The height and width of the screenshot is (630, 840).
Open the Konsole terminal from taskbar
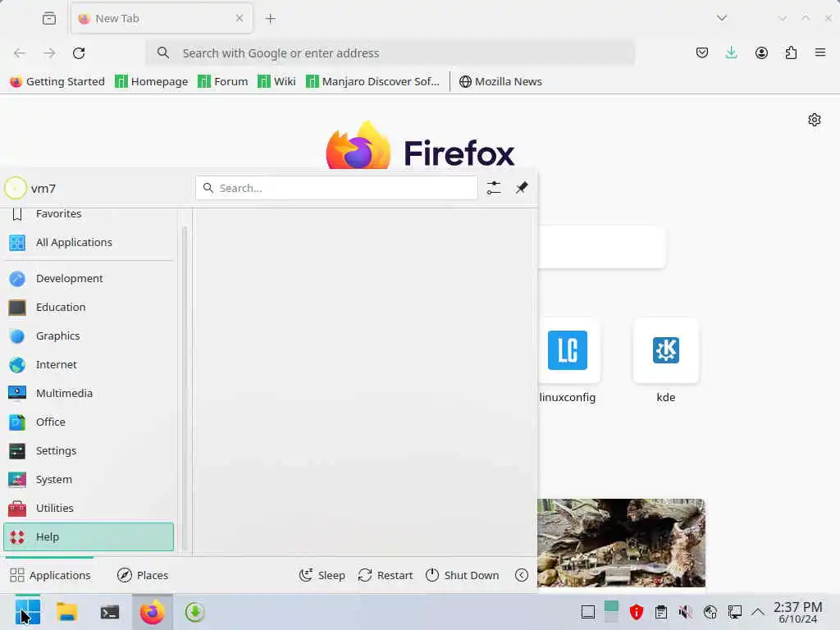(110, 612)
